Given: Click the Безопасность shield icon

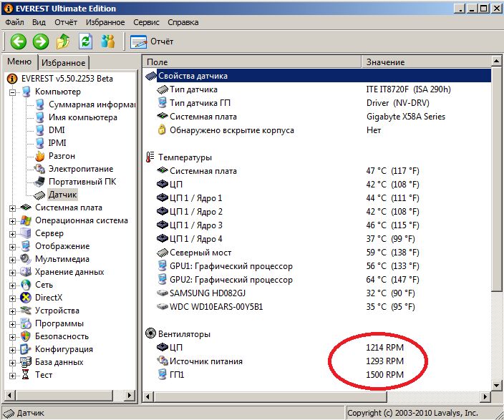Looking at the screenshot, I should 26,336.
